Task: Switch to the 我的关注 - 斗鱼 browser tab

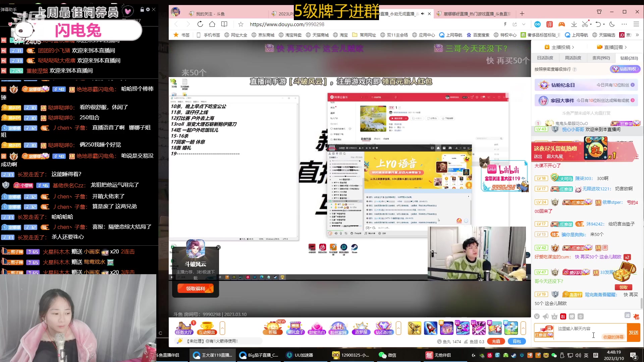Action: click(208, 13)
